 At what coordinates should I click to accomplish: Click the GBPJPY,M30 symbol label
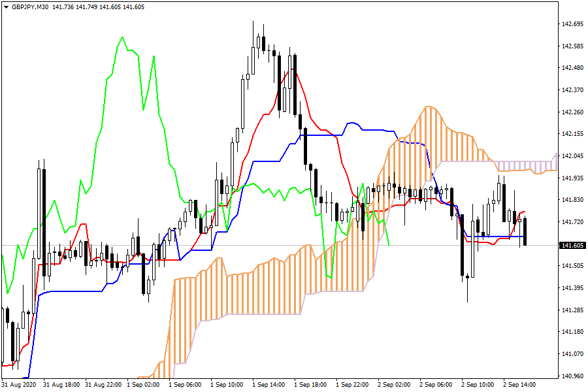click(x=31, y=7)
